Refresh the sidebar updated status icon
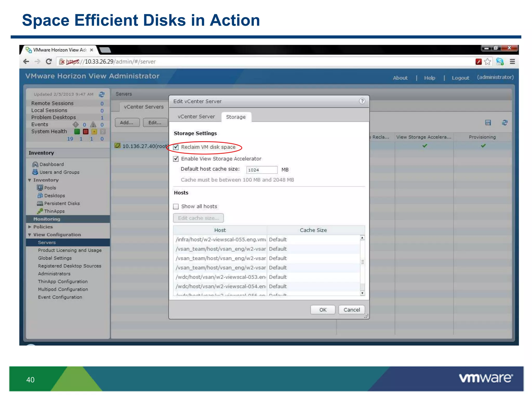 (102, 94)
